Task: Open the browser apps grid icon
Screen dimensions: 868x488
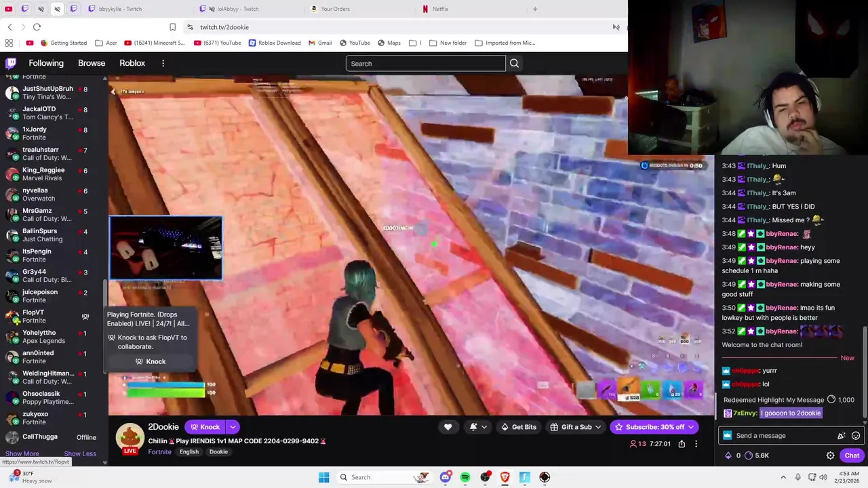Action: point(9,43)
